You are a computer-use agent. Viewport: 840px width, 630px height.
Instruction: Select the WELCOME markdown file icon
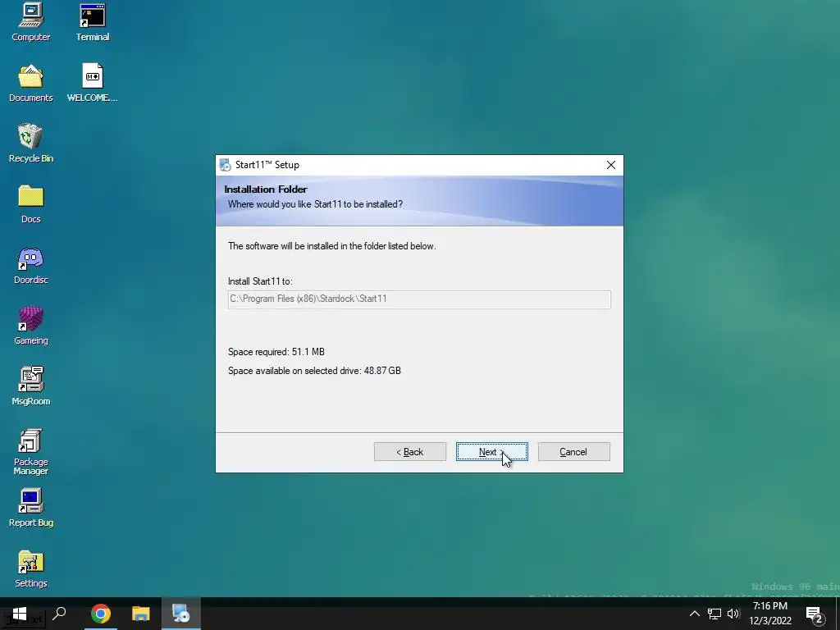93,83
